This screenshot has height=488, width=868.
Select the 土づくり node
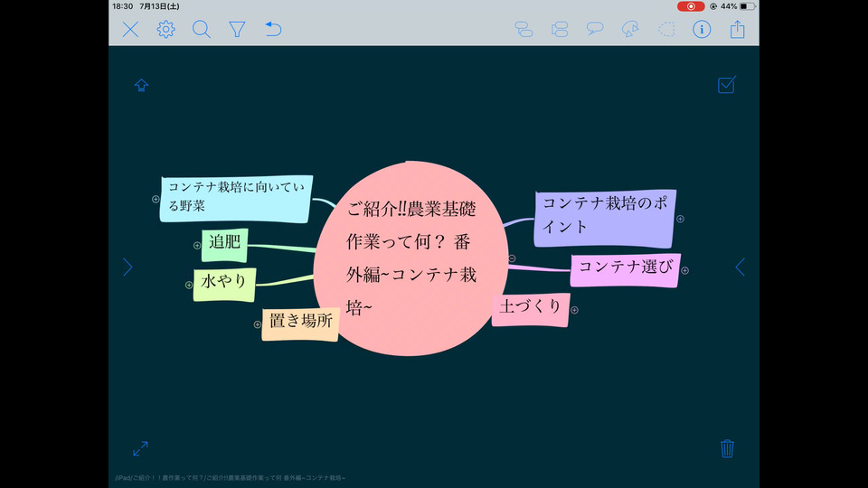(x=531, y=309)
